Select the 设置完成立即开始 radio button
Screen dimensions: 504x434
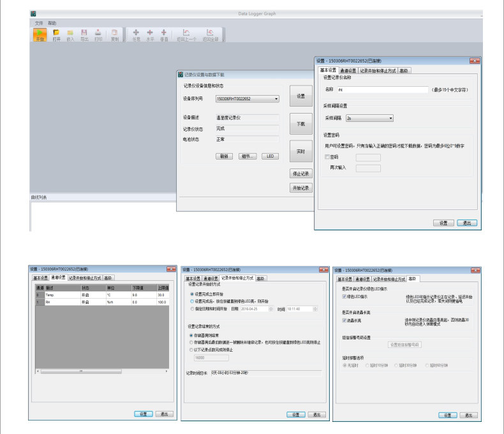coord(192,294)
